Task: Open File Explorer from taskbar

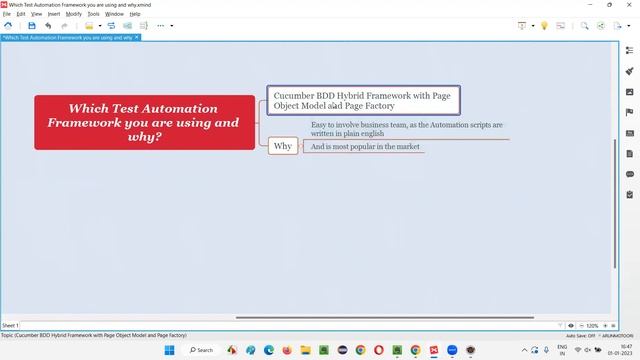Action: (x=305, y=350)
